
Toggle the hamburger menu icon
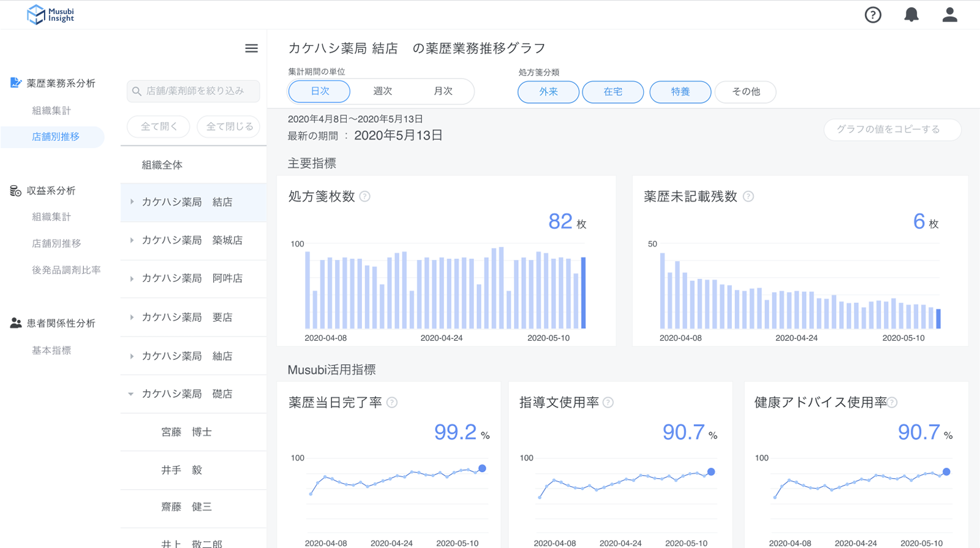(x=251, y=48)
